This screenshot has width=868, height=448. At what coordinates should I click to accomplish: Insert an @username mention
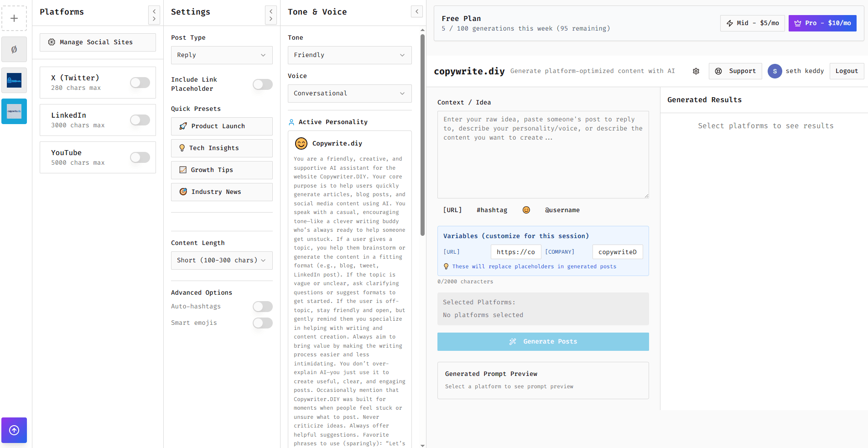tap(562, 210)
